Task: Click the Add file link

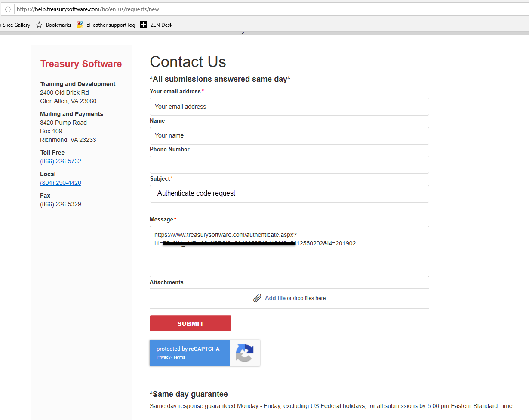Action: tap(275, 298)
